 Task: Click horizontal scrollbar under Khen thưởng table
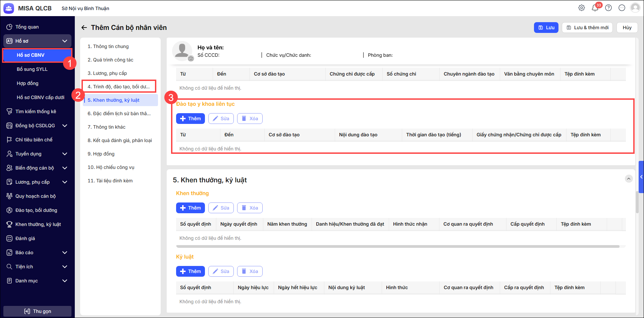coord(397,246)
